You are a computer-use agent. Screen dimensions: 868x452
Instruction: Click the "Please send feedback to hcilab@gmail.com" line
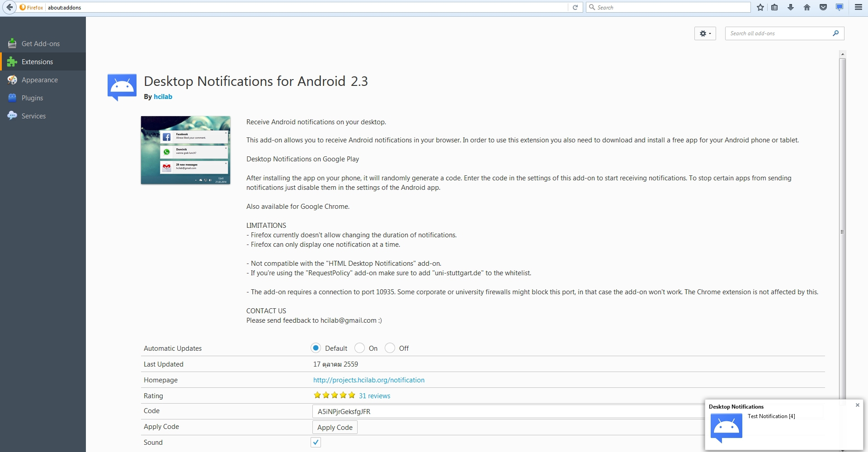click(314, 320)
